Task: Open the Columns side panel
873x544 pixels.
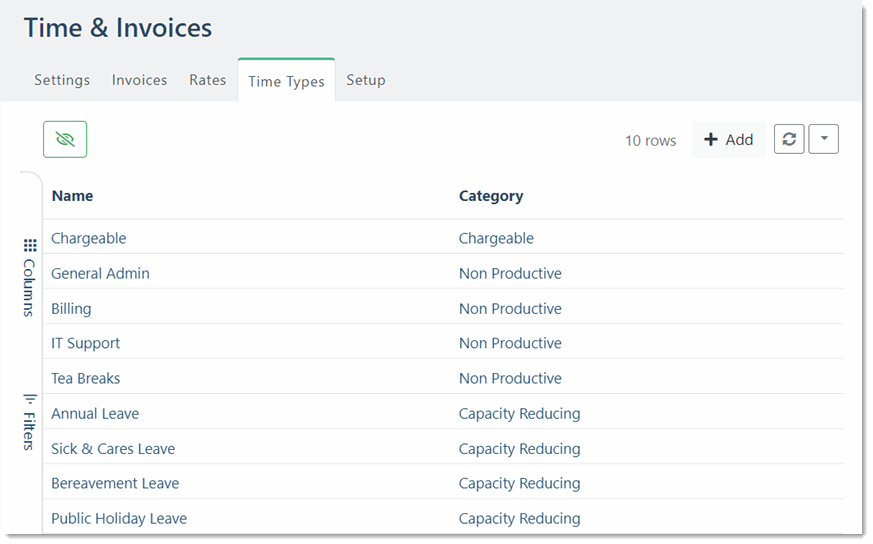Action: pos(30,277)
